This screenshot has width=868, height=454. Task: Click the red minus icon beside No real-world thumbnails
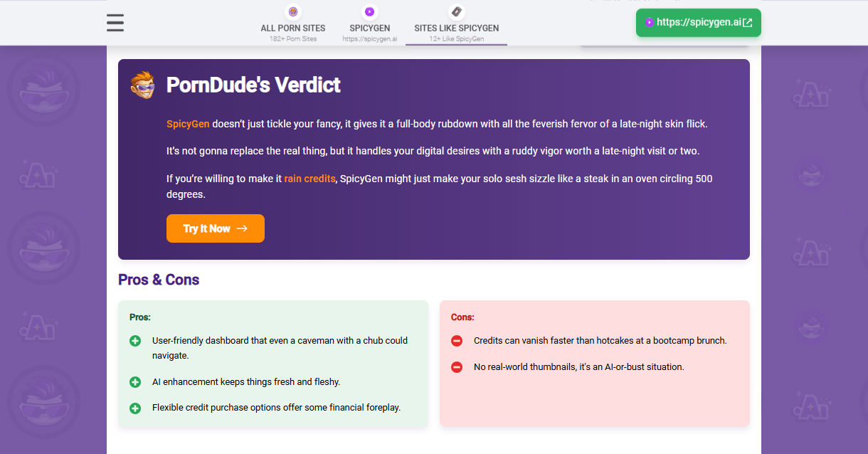pos(457,367)
